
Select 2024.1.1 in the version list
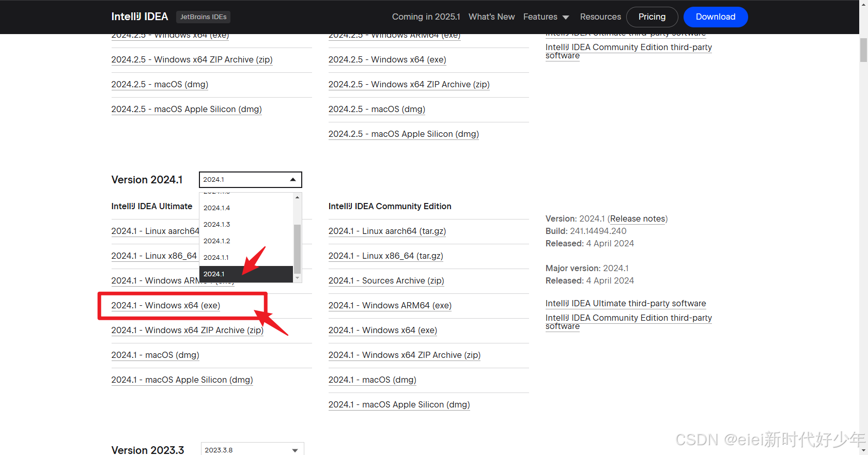(246, 257)
